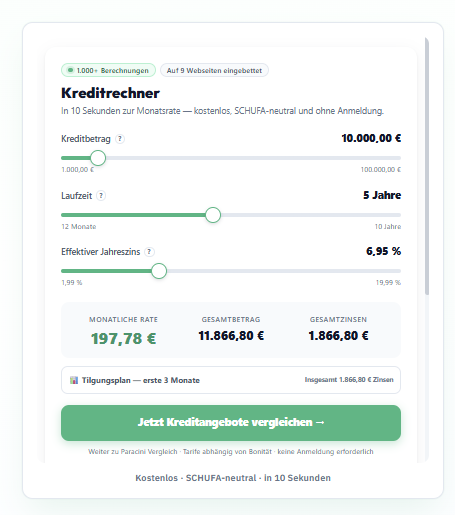This screenshot has width=455, height=515.
Task: Click the 1.866,80 € Gesamtzinsen value
Action: click(x=338, y=336)
